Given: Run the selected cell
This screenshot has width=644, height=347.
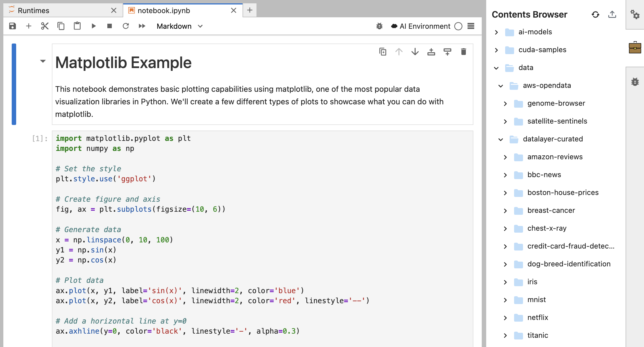Looking at the screenshot, I should pos(93,26).
